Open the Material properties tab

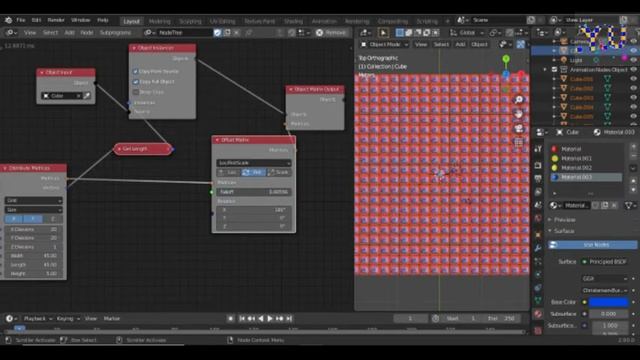(538, 314)
